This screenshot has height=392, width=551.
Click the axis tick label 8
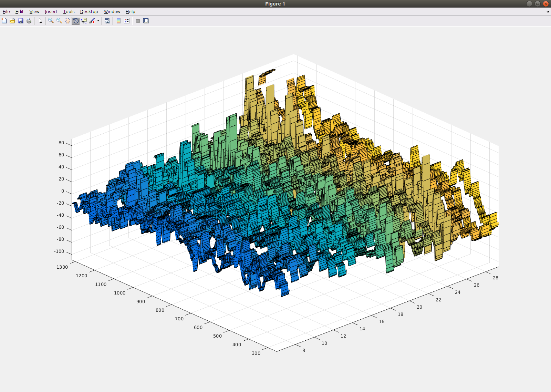pyautogui.click(x=304, y=350)
